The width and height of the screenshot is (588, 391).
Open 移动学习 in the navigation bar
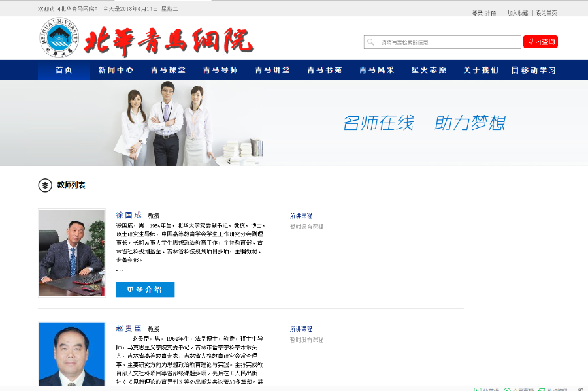pyautogui.click(x=533, y=70)
